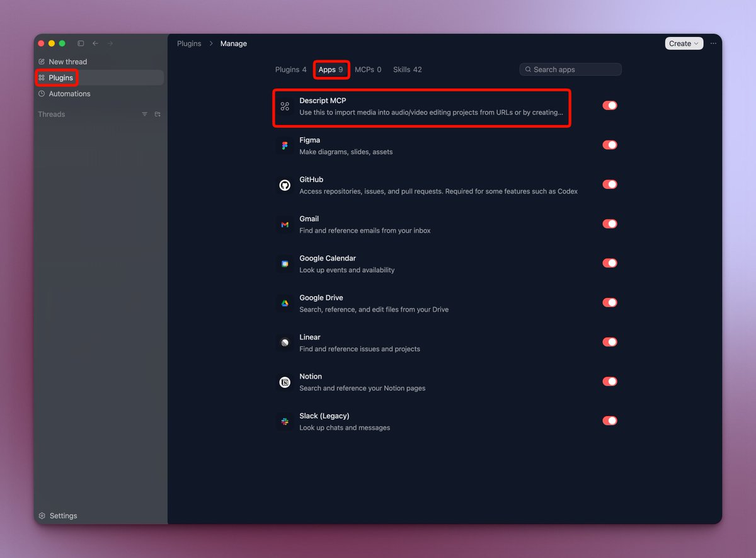Click the Gmail app name
The height and width of the screenshot is (558, 756).
pos(309,219)
